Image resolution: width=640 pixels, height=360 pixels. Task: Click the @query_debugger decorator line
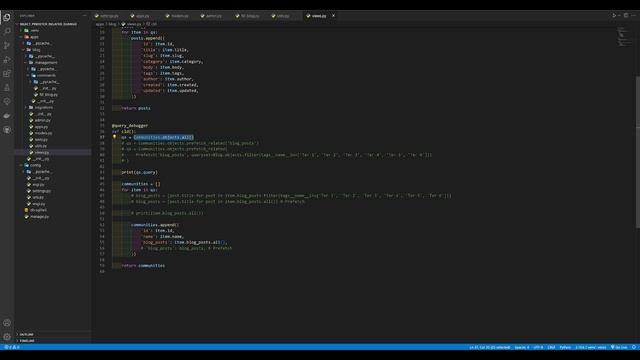(130, 126)
